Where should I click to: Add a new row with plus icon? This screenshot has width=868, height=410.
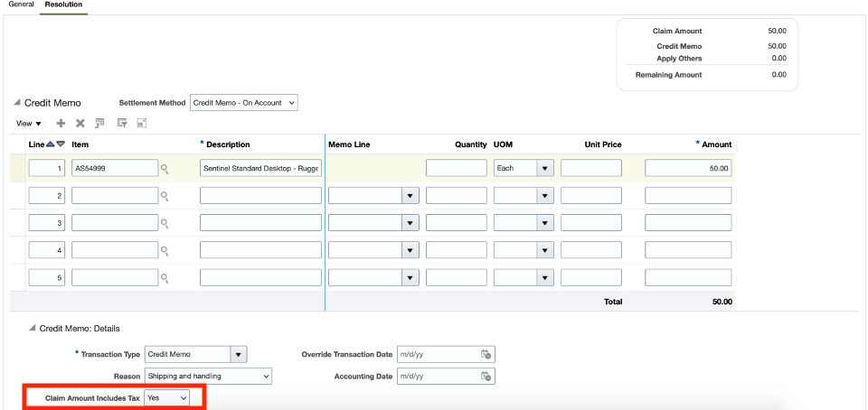[x=61, y=123]
